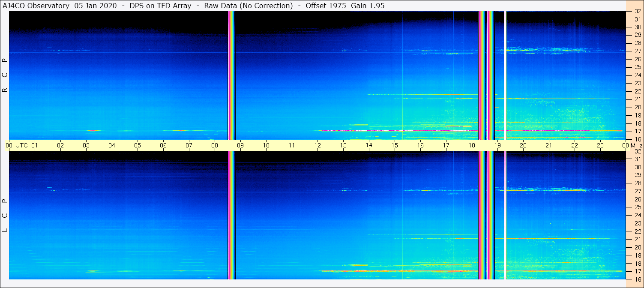
Task: Click 'DPS on TFD Array' text
Action: [x=160, y=6]
